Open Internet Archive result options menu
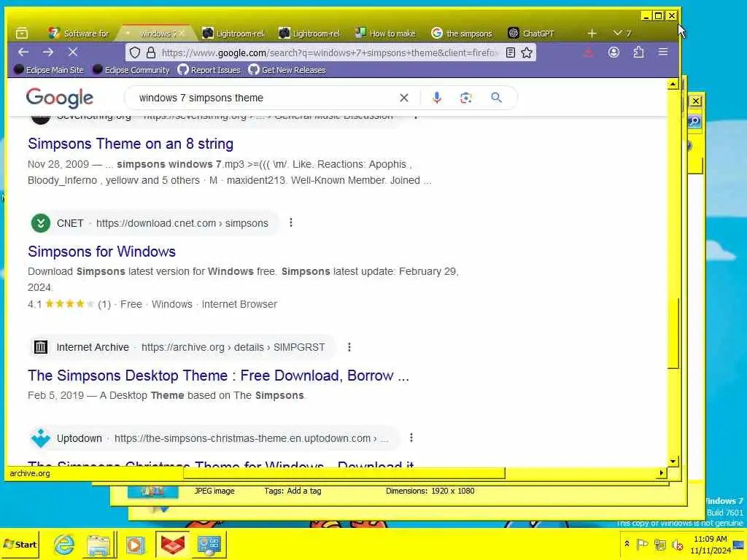 tap(349, 347)
